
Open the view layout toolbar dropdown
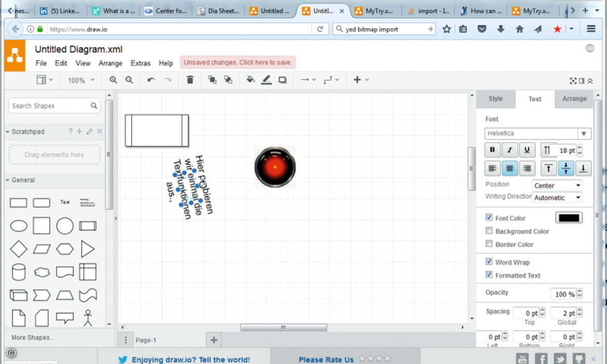point(45,80)
